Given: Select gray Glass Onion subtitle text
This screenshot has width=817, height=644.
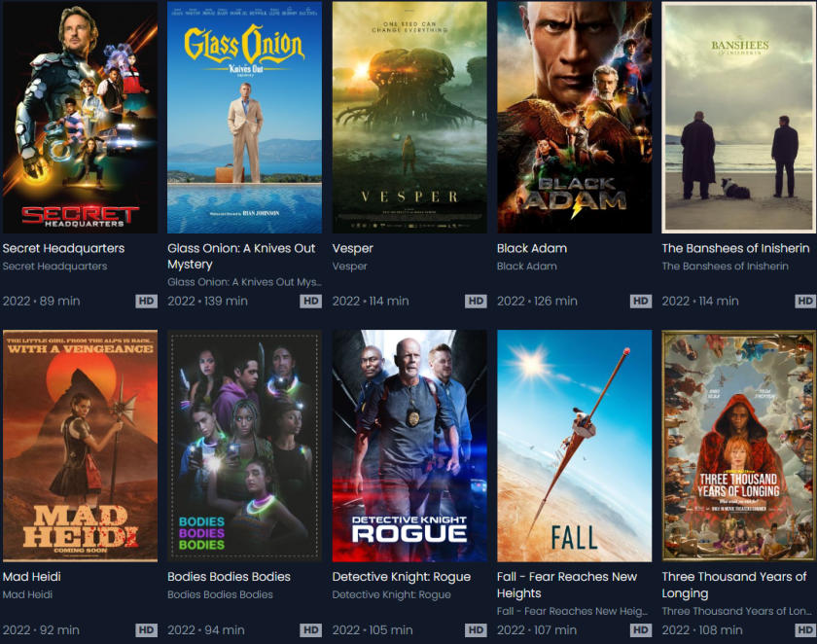Looking at the screenshot, I should coord(244,282).
